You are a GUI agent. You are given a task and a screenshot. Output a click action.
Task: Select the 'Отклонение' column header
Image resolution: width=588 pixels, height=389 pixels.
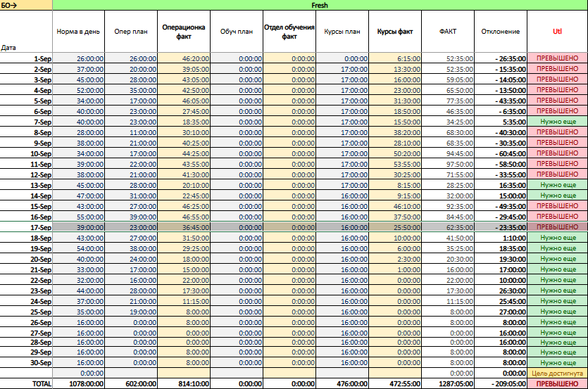[x=501, y=32]
